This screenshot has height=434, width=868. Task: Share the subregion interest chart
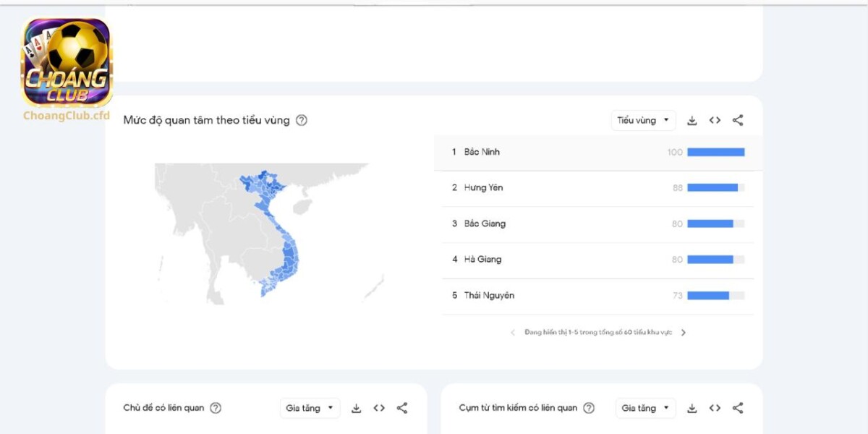coord(738,120)
